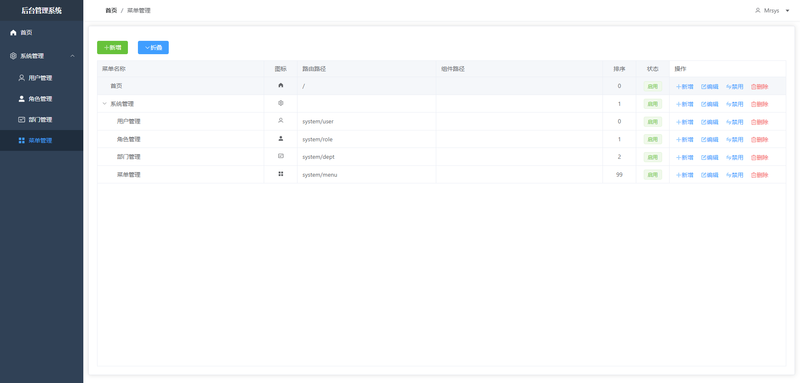800x383 pixels.
Task: Click the 启用 status tag in 首页 row
Action: [x=653, y=86]
